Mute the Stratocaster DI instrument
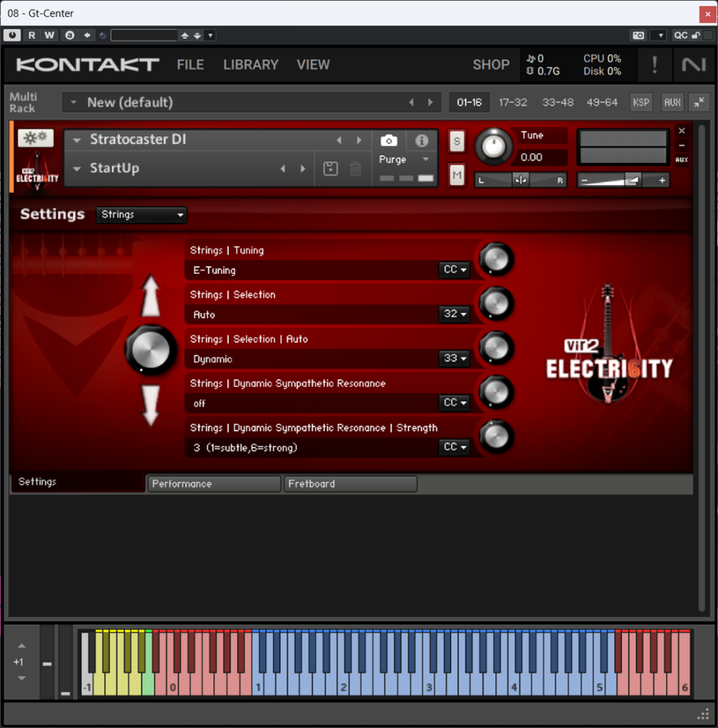Screen dimensions: 718x728 tap(456, 173)
